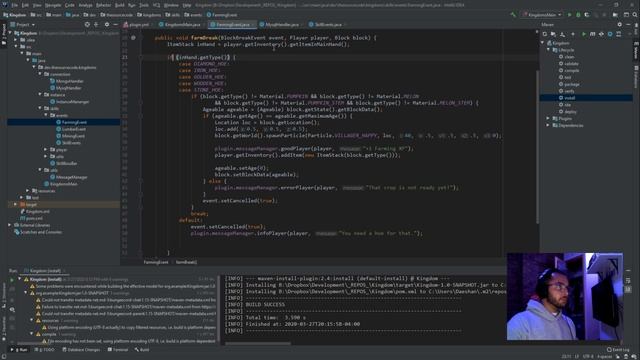Open the Refactor menu
Screen dimensions: 640x360
(103, 5)
